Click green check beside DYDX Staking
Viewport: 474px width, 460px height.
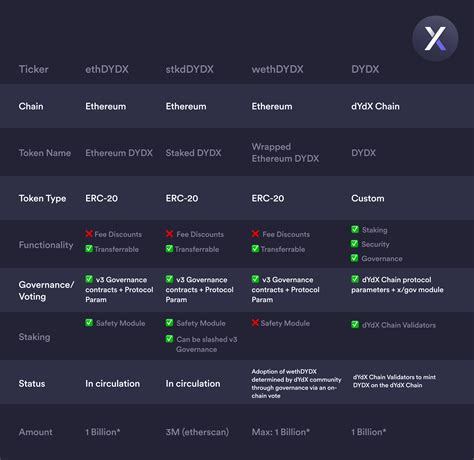point(355,229)
